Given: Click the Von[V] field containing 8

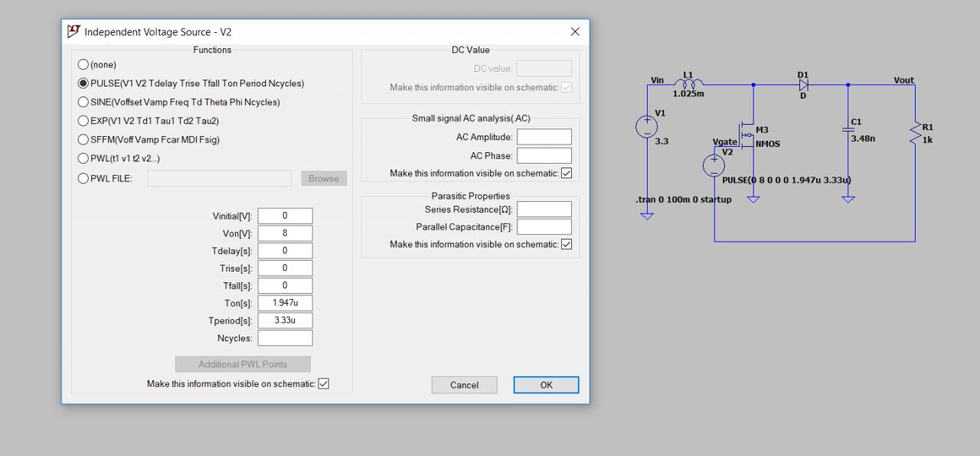Looking at the screenshot, I should tap(285, 233).
